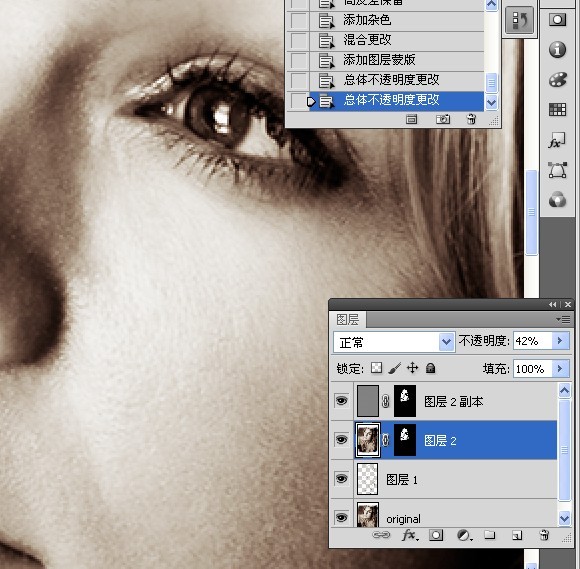Click the mask link icon on 图层 2
This screenshot has width=580, height=569.
tap(385, 440)
